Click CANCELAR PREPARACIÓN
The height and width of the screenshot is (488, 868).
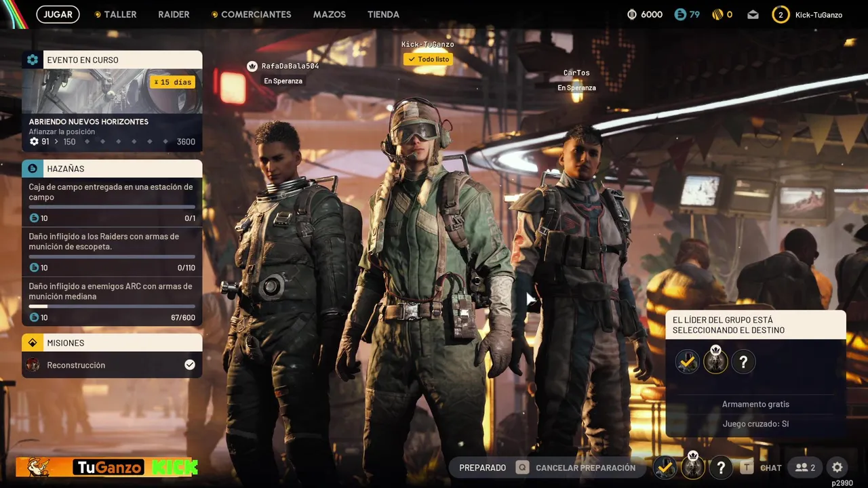586,468
